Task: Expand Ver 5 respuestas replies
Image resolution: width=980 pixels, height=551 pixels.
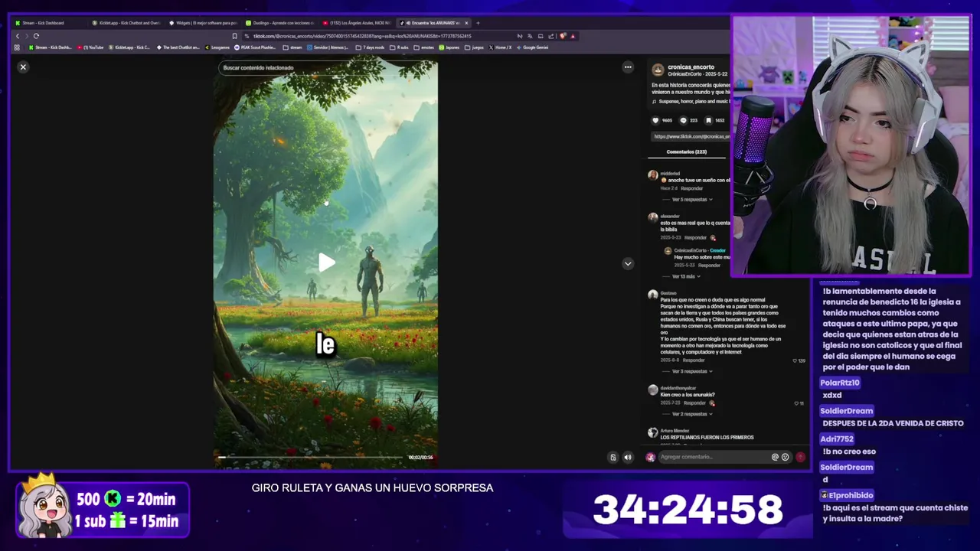Action: [x=691, y=199]
